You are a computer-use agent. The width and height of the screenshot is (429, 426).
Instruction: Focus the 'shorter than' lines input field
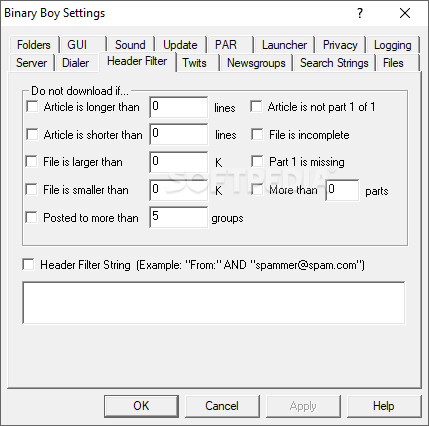pos(179,134)
